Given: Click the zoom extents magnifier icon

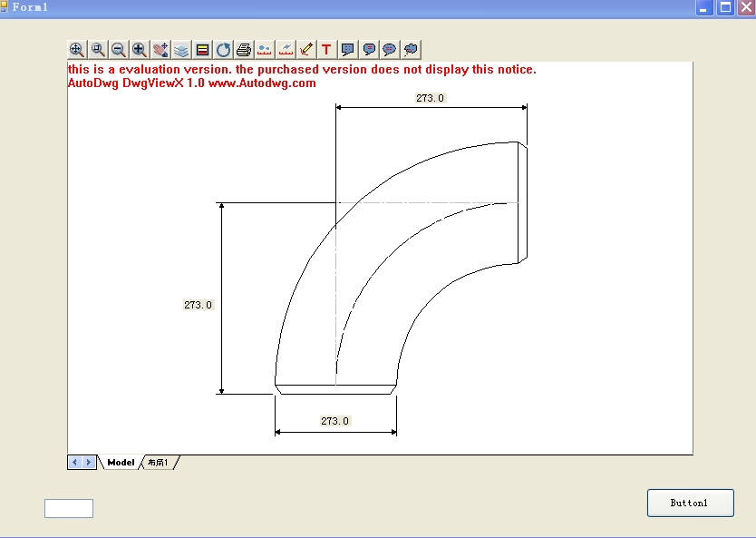Looking at the screenshot, I should 77,50.
